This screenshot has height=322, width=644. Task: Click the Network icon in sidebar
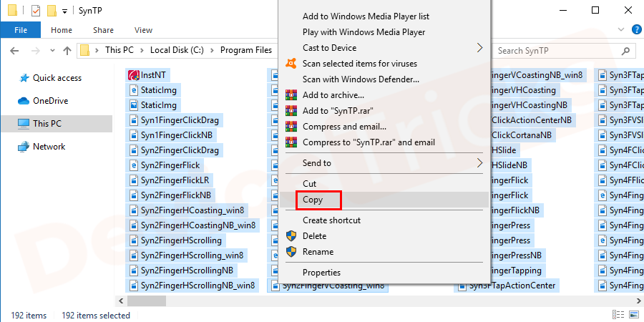click(24, 147)
